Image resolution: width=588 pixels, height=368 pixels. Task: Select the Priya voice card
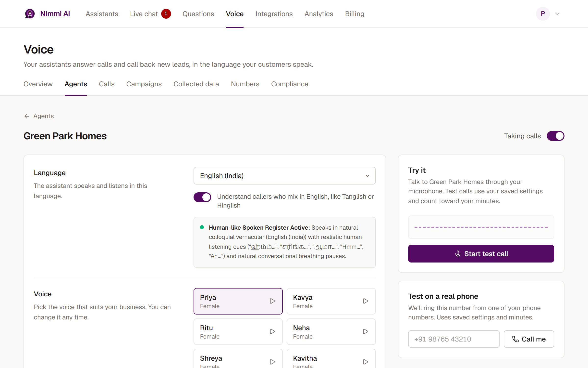click(238, 301)
